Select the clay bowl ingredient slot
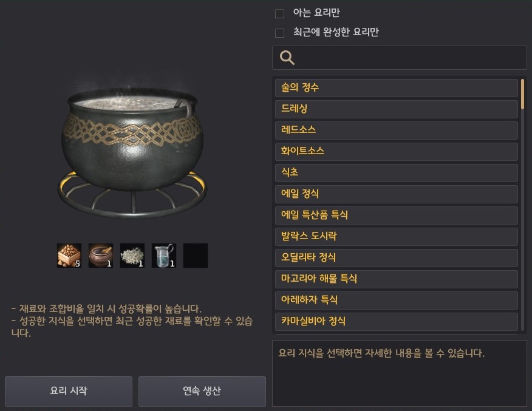Image resolution: width=532 pixels, height=411 pixels. [101, 256]
